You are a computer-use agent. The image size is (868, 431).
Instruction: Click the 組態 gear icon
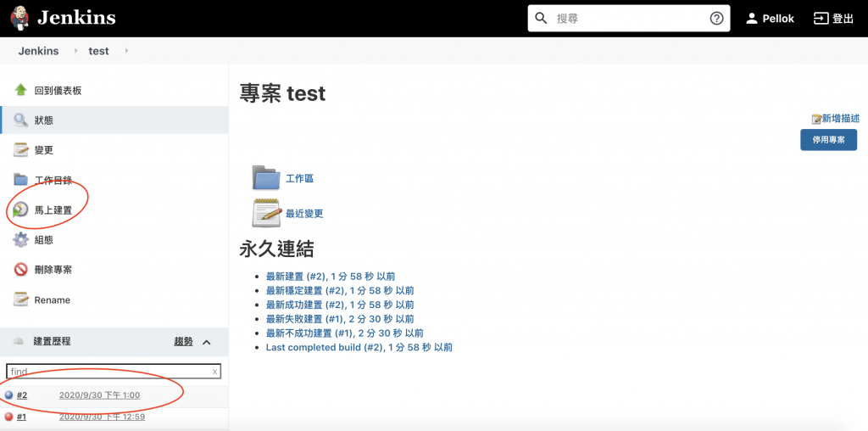[x=20, y=240]
